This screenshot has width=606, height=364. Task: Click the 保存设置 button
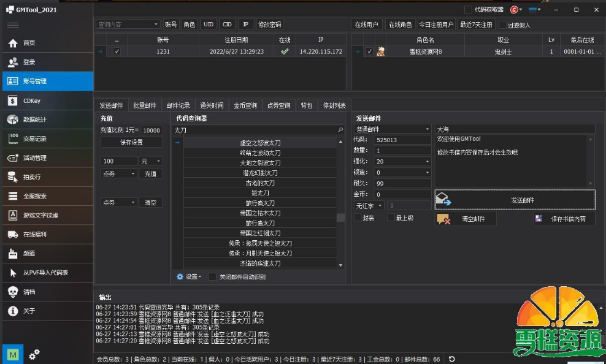click(131, 142)
